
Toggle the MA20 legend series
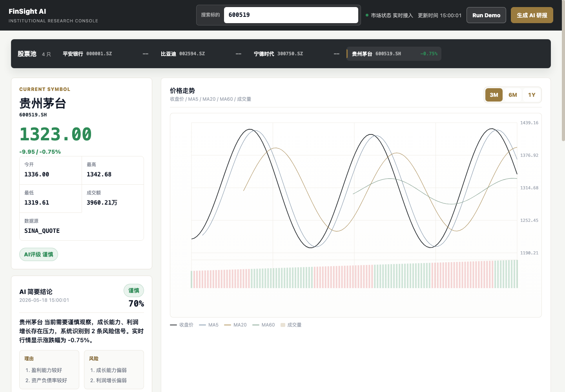[235, 325]
